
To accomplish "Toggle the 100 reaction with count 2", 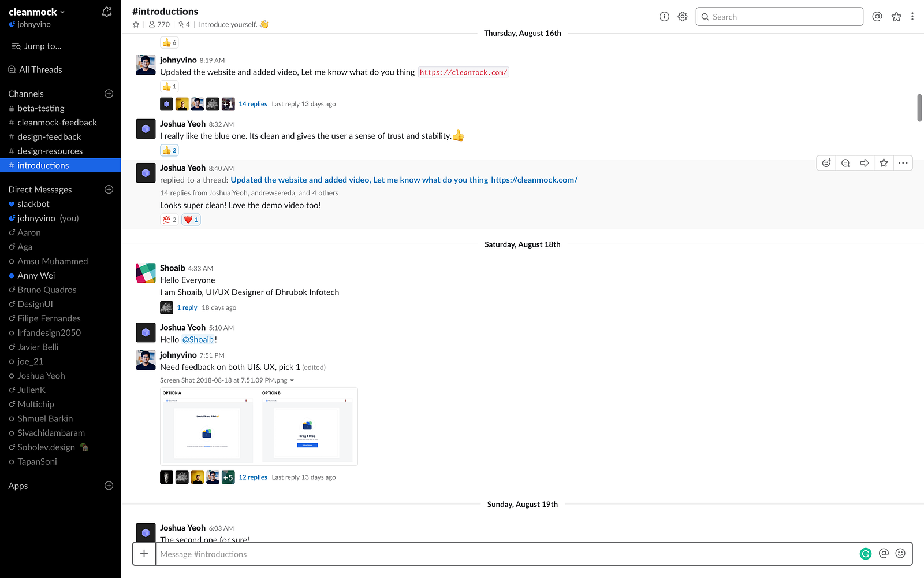I will [169, 220].
